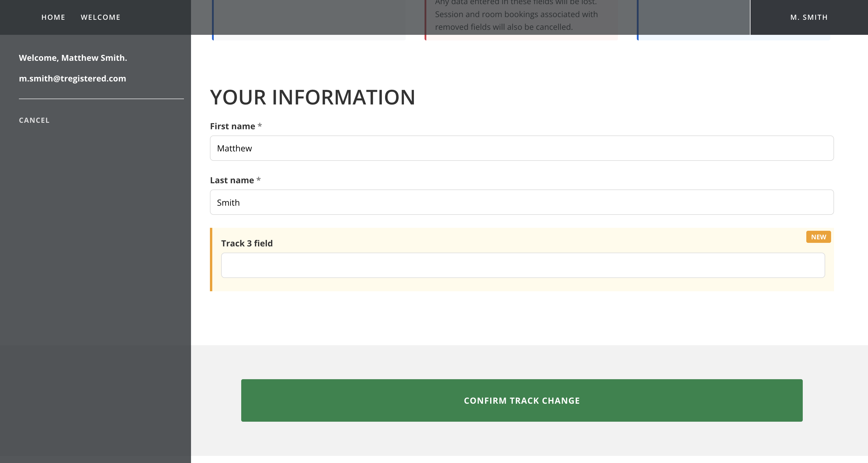The height and width of the screenshot is (463, 868).
Task: Click the Track 3 field label
Action: [x=247, y=243]
